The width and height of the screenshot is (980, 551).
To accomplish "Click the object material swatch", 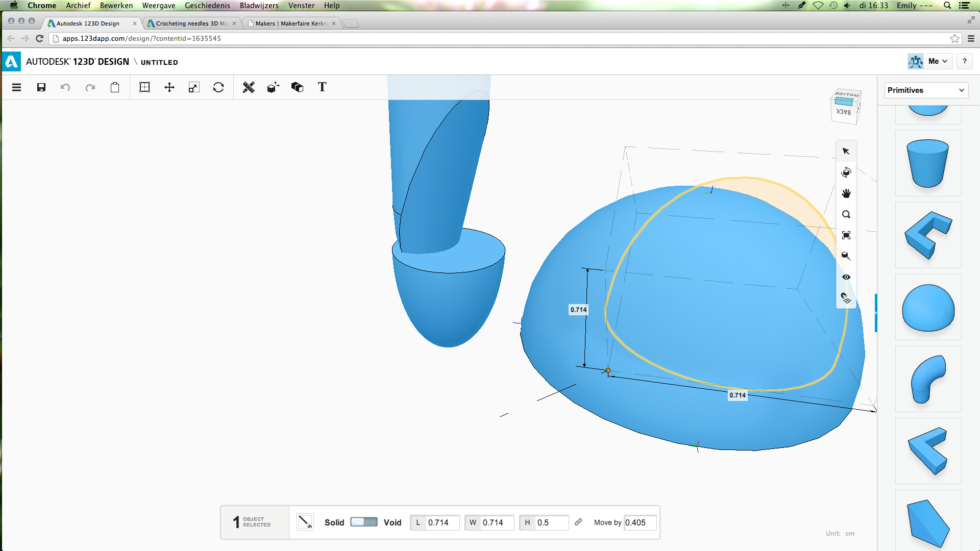I will 305,522.
